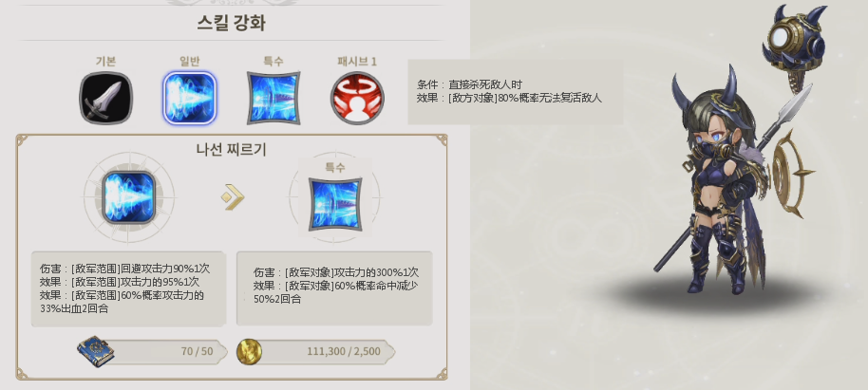Click the left skill description with 出血 effect
This screenshot has height=390, width=868.
point(128,288)
